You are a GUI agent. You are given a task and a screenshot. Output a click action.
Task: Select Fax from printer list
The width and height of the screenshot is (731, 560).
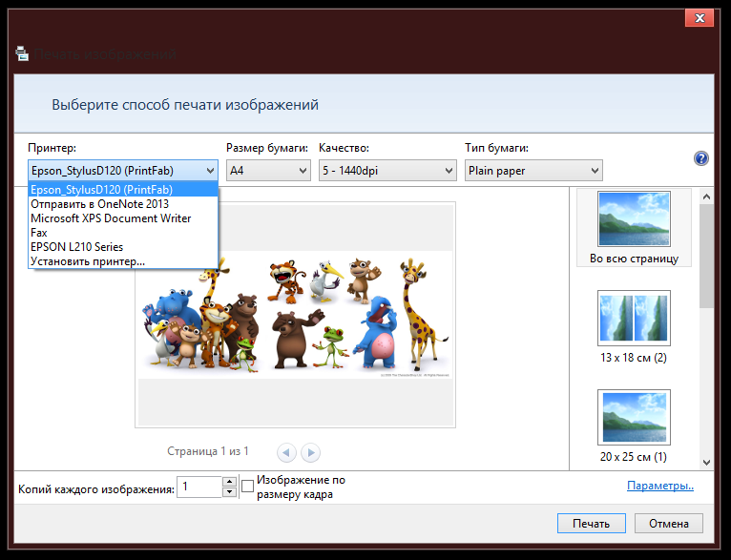tap(123, 233)
